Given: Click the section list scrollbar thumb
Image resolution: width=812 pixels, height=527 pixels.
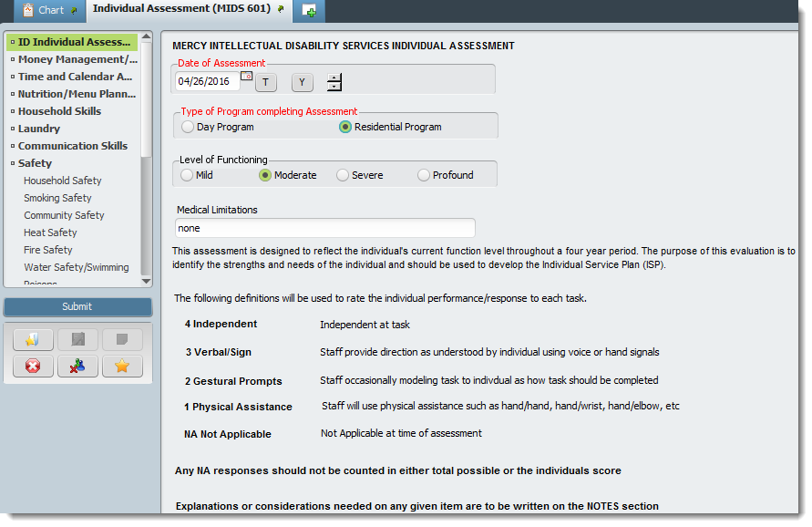Looking at the screenshot, I should point(147,98).
